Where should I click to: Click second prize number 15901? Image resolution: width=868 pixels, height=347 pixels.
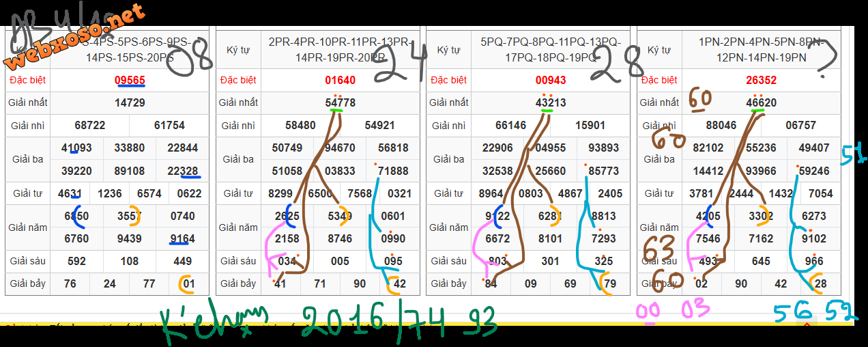(x=590, y=126)
